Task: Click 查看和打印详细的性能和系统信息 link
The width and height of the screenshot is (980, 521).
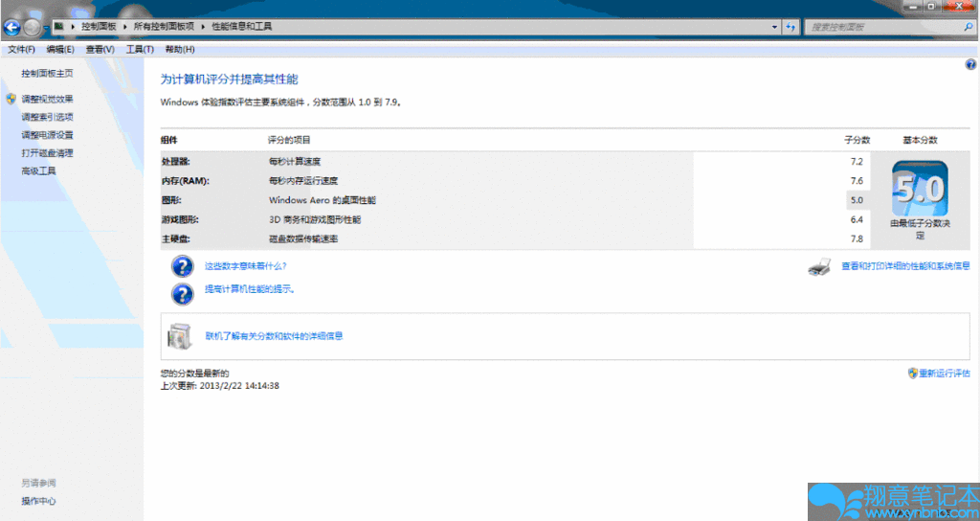Action: tap(904, 266)
